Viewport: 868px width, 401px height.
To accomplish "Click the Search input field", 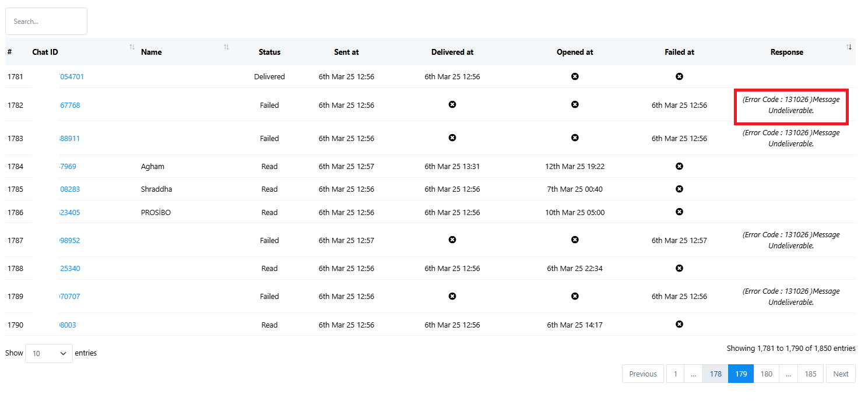I will [x=47, y=22].
